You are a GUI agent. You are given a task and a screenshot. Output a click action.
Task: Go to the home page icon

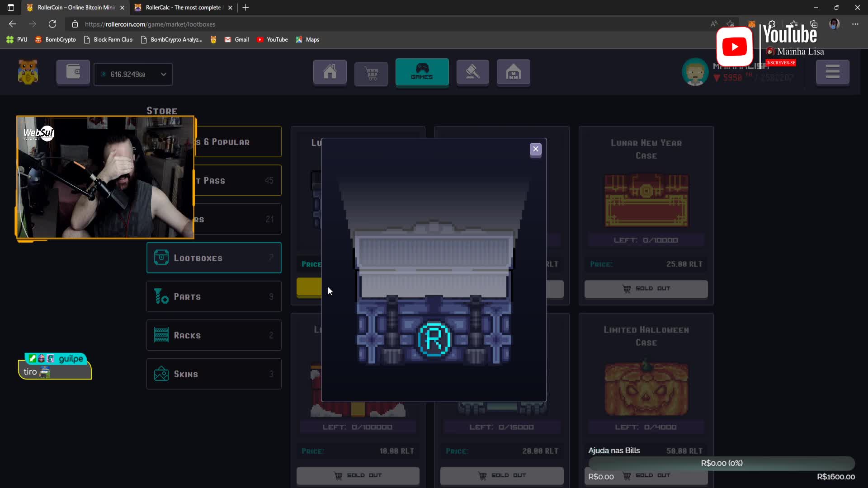pyautogui.click(x=330, y=72)
